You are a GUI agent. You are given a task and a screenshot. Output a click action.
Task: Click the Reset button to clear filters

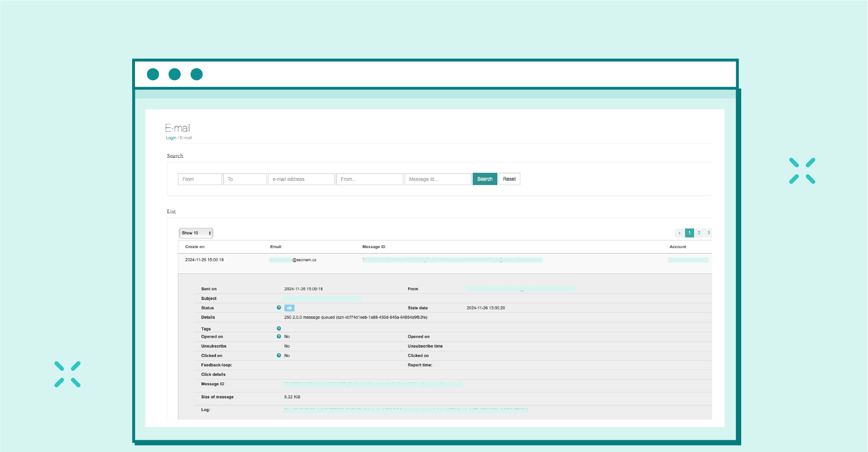(x=508, y=179)
